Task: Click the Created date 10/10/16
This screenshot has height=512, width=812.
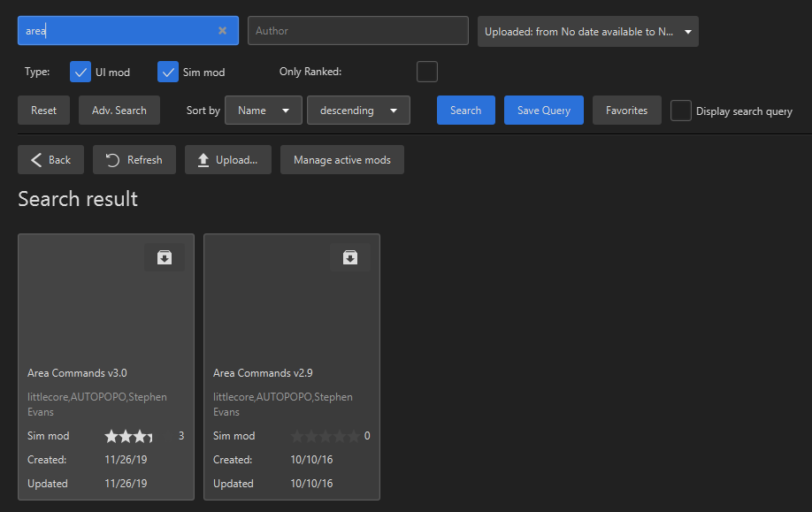Action: (311, 460)
